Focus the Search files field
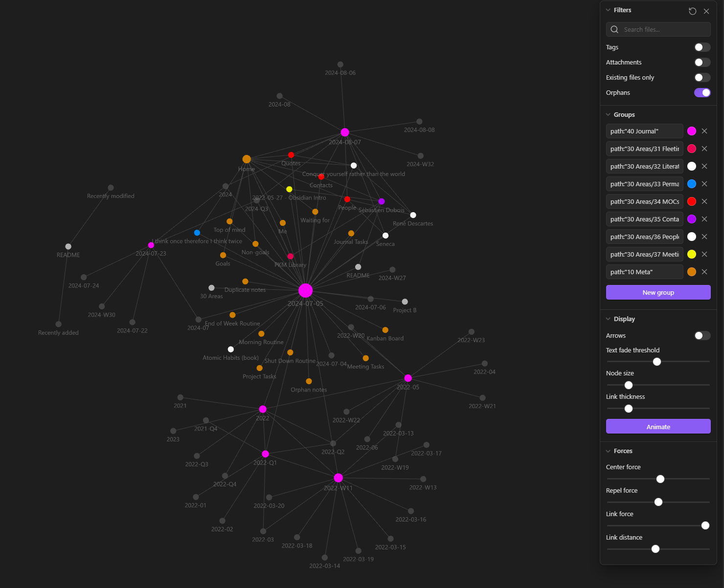Screen dimensions: 724x588 (658, 29)
